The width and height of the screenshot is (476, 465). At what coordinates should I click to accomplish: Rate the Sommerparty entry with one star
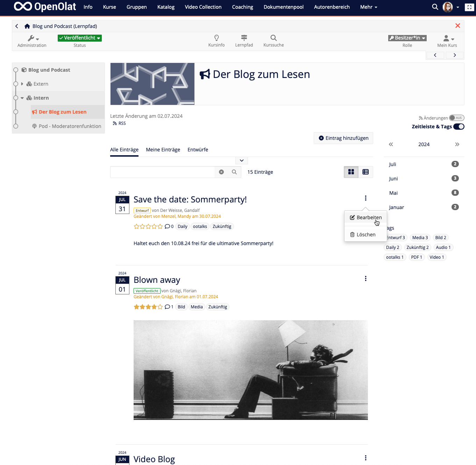tap(136, 226)
